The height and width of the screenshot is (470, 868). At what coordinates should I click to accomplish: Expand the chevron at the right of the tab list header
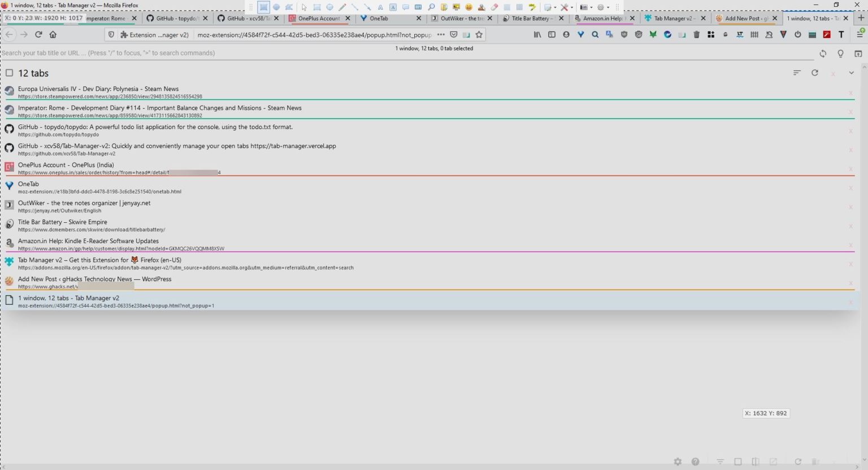(x=852, y=72)
